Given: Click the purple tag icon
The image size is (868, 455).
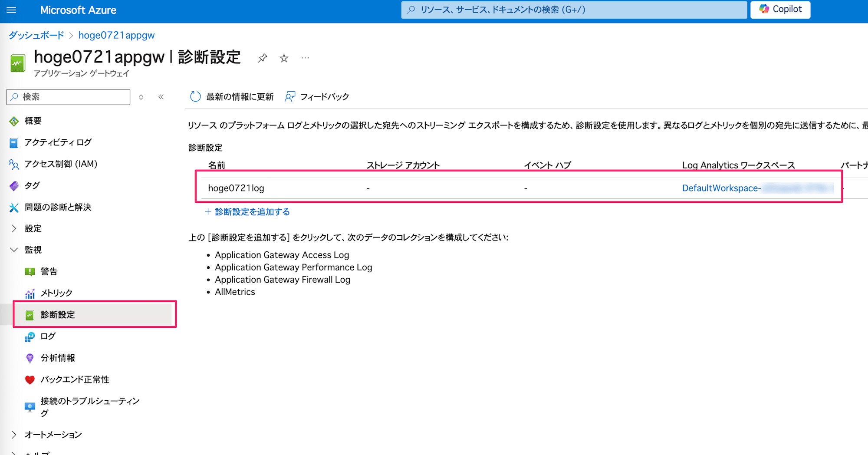Looking at the screenshot, I should [14, 186].
